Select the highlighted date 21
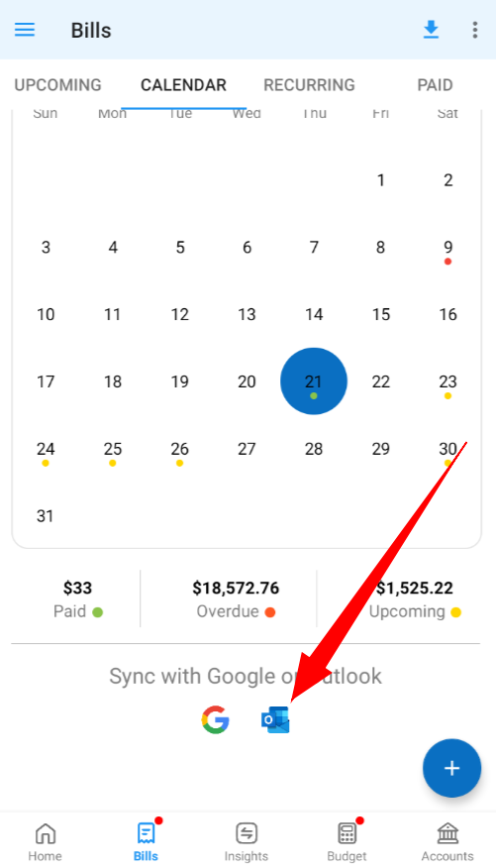Screen dimensions: 496x868 pos(314,381)
